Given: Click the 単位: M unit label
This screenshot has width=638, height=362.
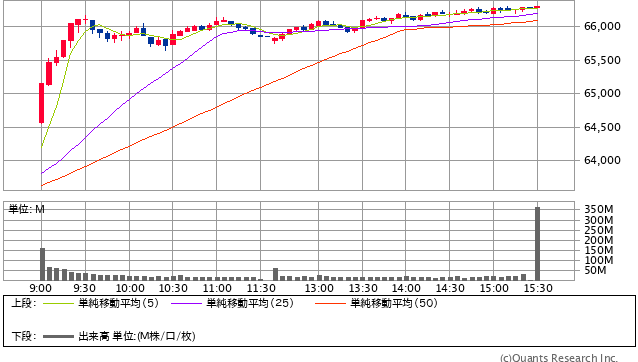Looking at the screenshot, I should pyautogui.click(x=26, y=209).
